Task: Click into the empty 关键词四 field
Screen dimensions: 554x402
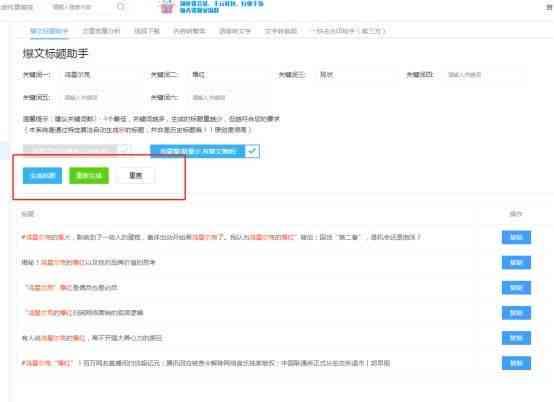Action: pyautogui.click(x=484, y=75)
